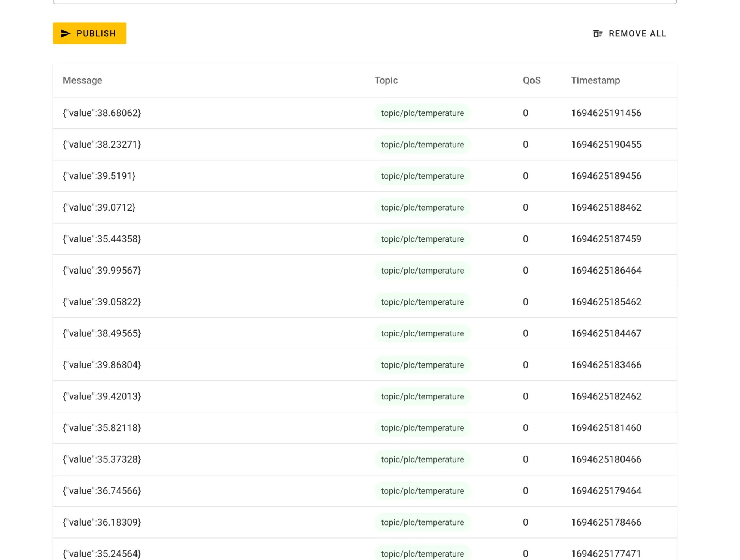This screenshot has height=560, width=740.
Task: Click topic chip in row 1694625187459
Action: point(422,239)
